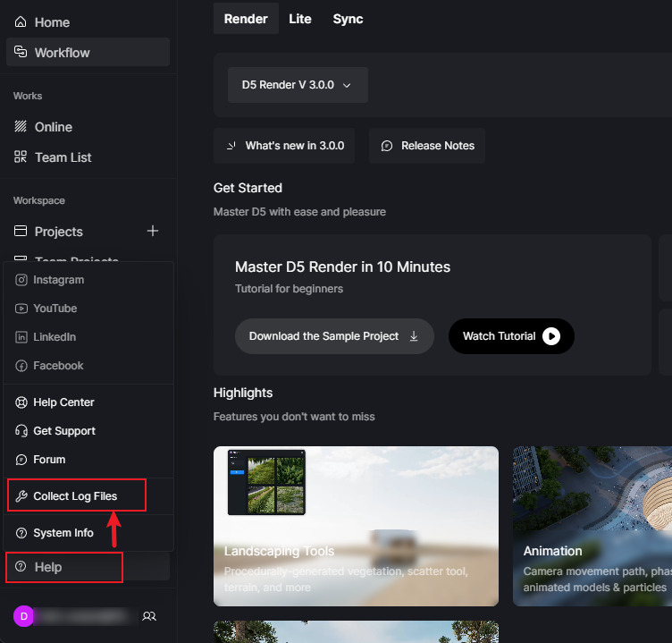Click the user avatar icon
Viewport: 672px width, 643px height.
(23, 616)
